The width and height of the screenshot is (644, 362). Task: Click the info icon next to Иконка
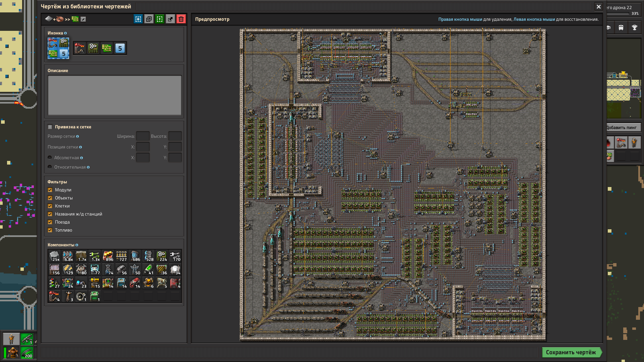(x=65, y=33)
